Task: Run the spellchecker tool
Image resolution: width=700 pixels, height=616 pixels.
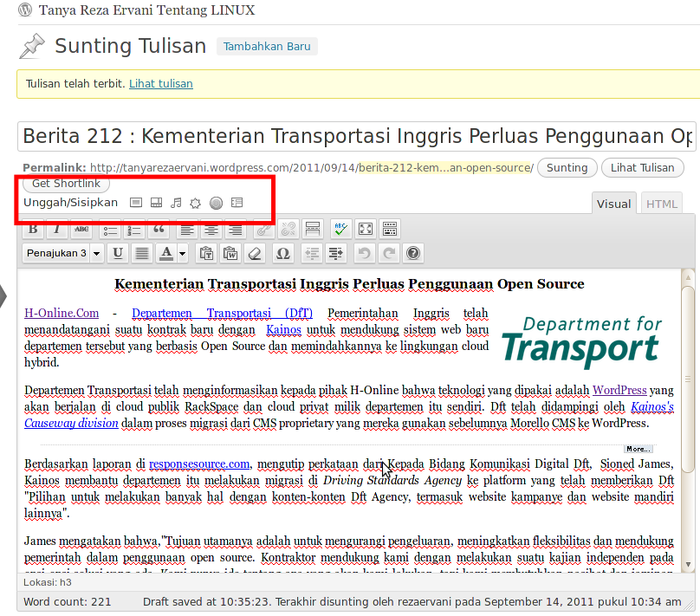Action: pyautogui.click(x=341, y=229)
